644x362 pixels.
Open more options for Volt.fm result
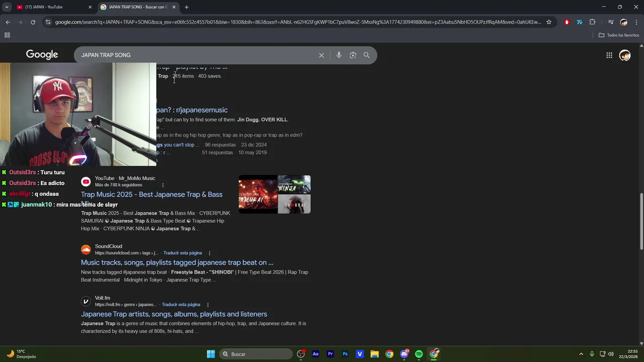point(207,305)
